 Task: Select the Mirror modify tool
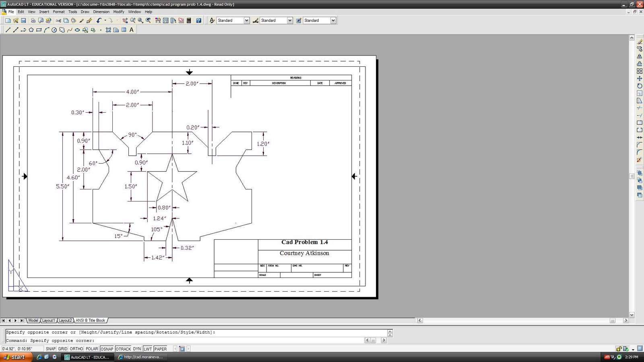click(640, 57)
